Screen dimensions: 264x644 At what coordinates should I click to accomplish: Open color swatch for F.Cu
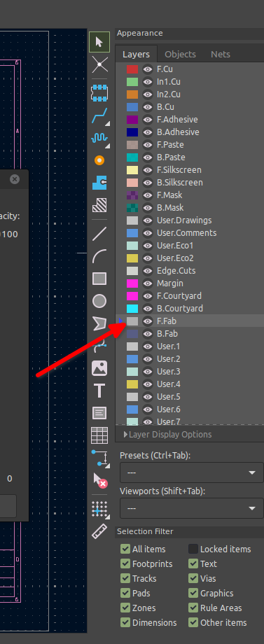[x=132, y=69]
